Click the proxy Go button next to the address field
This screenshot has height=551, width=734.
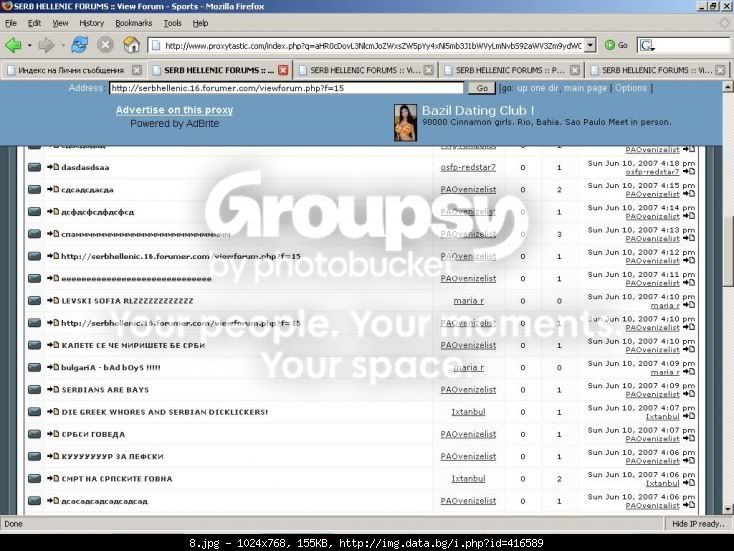482,88
